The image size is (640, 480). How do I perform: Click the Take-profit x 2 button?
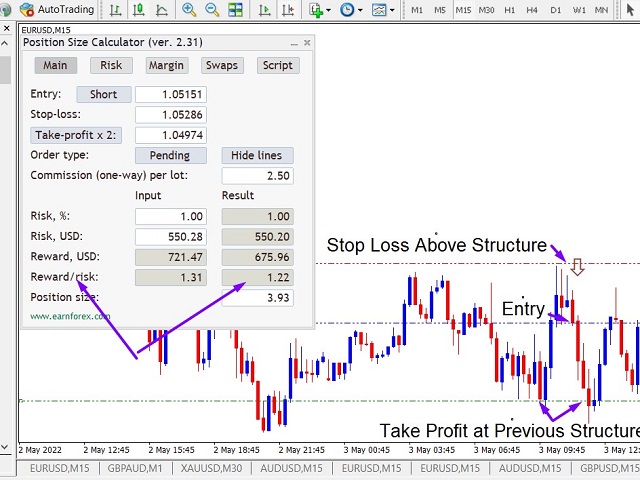(76, 135)
